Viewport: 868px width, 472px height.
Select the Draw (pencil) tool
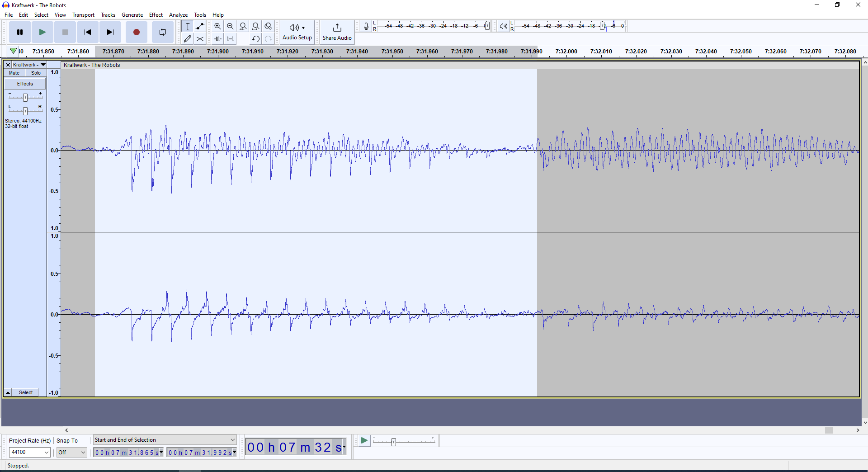[x=188, y=39]
